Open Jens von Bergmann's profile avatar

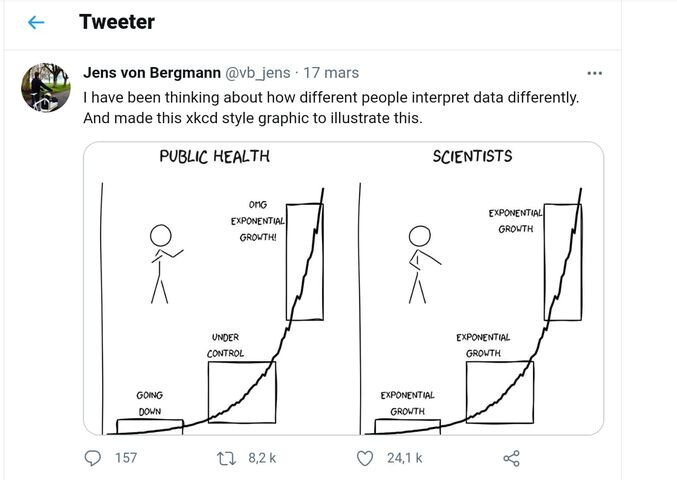click(46, 88)
